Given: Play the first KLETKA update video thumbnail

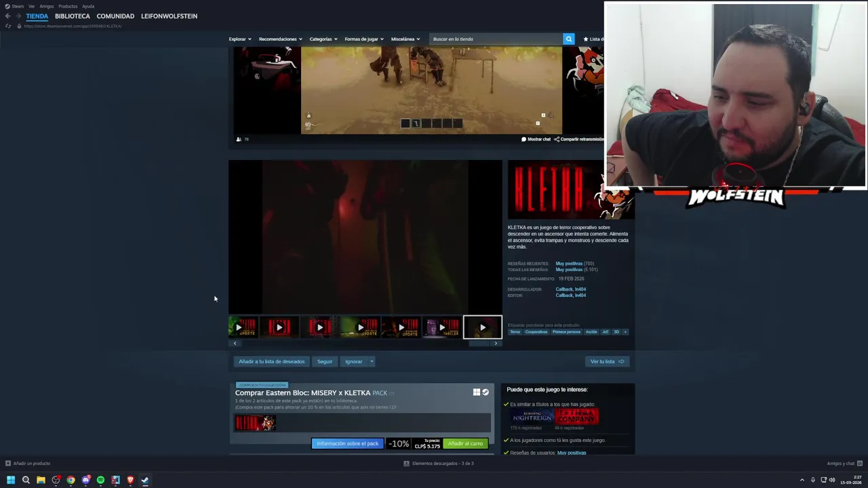Looking at the screenshot, I should (x=243, y=327).
